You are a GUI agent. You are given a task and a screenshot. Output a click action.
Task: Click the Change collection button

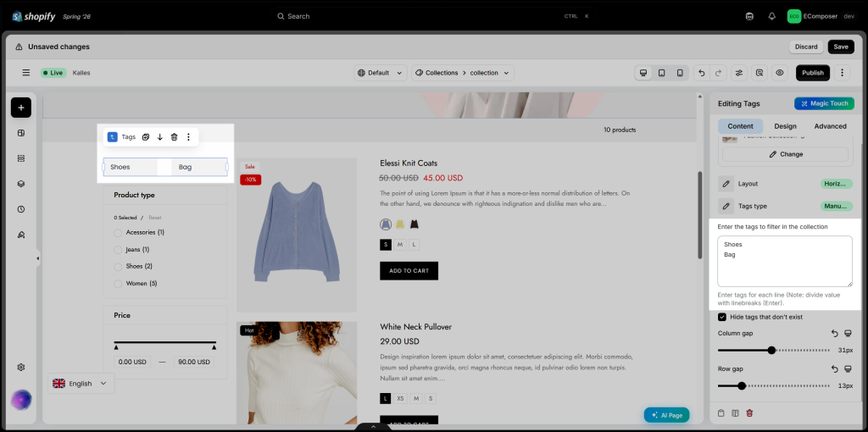click(x=785, y=154)
